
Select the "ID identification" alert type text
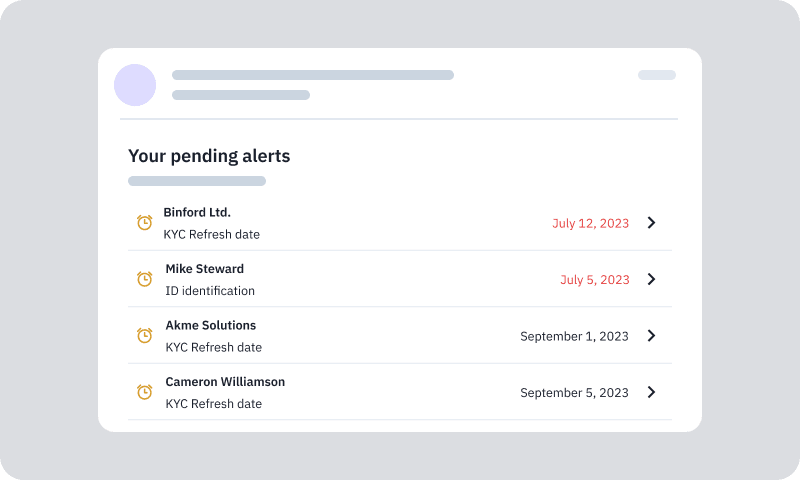[x=210, y=291]
